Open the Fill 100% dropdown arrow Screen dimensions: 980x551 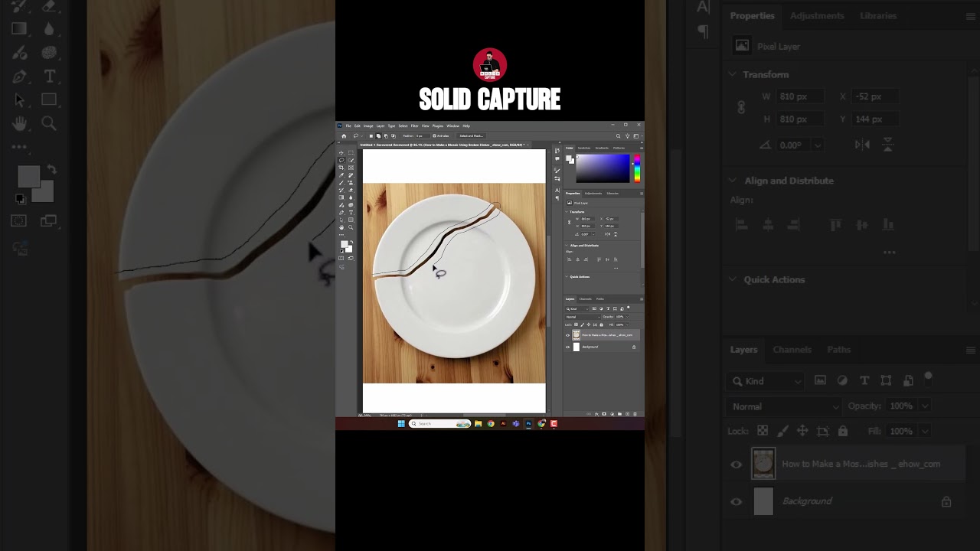pos(627,324)
